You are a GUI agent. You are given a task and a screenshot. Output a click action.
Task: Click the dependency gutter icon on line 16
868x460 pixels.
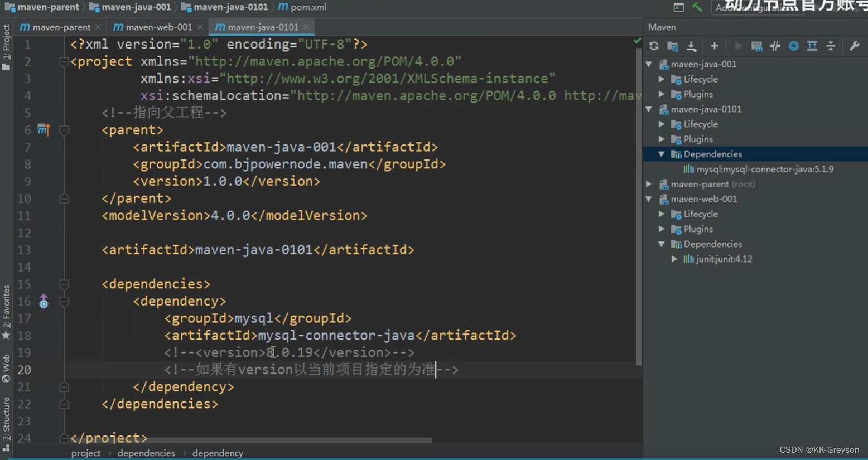point(44,302)
